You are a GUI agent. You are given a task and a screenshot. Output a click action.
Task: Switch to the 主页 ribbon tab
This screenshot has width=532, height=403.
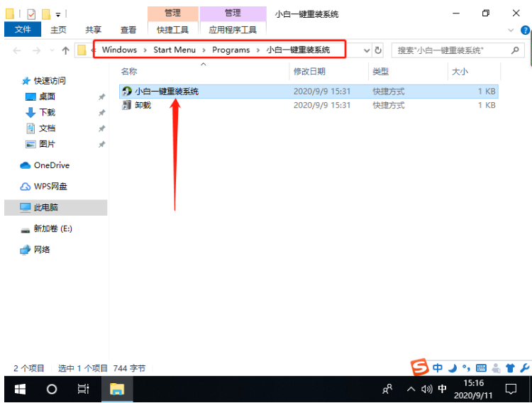point(58,30)
